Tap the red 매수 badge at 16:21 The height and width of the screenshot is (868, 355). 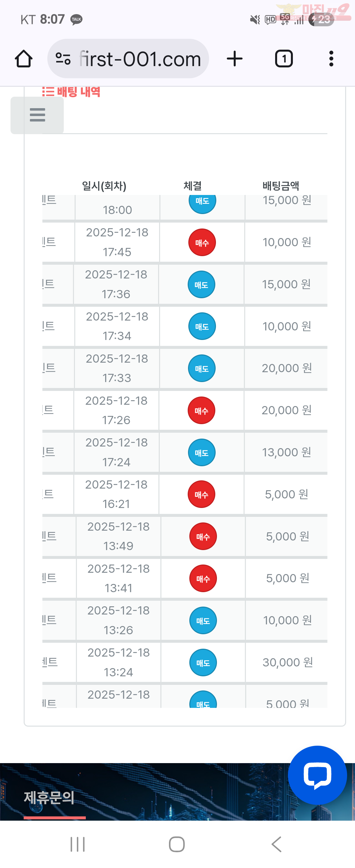click(x=201, y=494)
